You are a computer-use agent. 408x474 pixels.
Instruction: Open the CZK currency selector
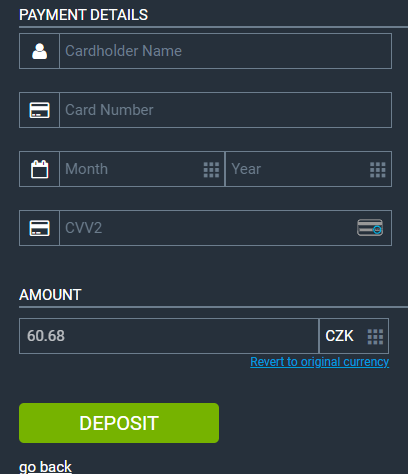(x=354, y=336)
